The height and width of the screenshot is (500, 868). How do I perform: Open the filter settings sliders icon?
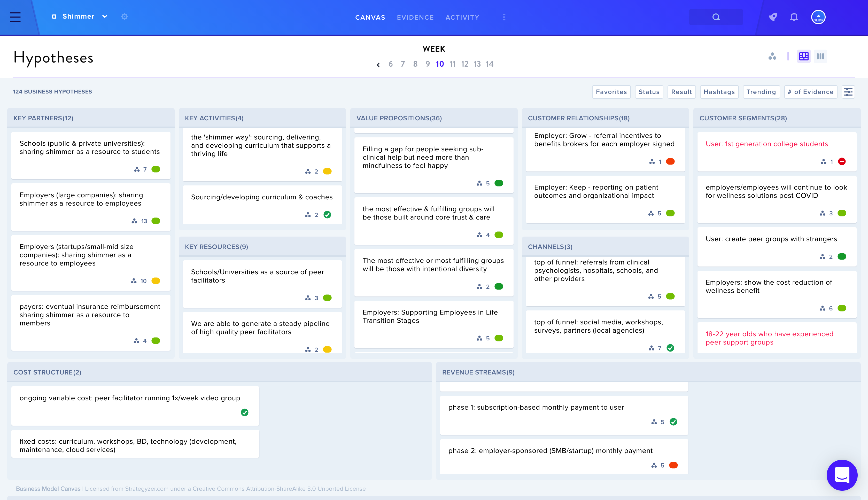(x=848, y=92)
